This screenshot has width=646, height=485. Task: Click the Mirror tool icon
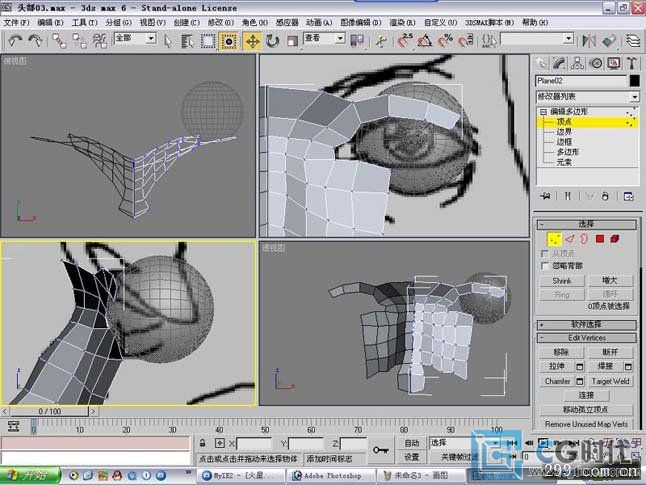point(589,40)
